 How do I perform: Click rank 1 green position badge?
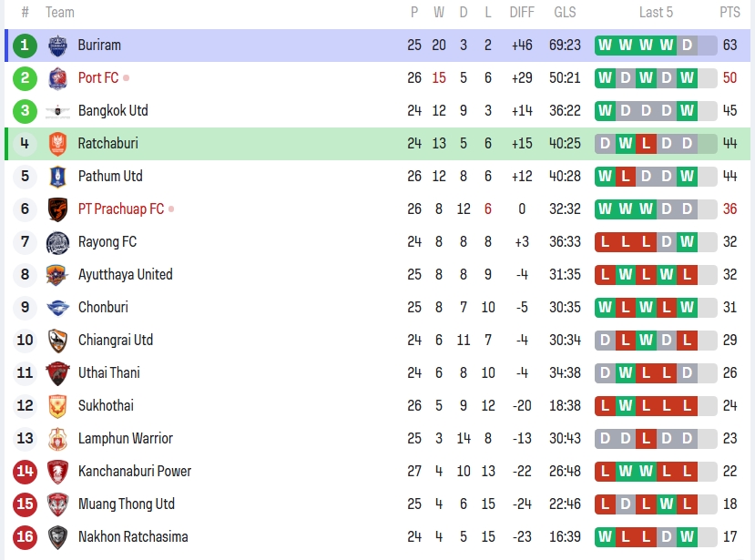click(x=26, y=46)
